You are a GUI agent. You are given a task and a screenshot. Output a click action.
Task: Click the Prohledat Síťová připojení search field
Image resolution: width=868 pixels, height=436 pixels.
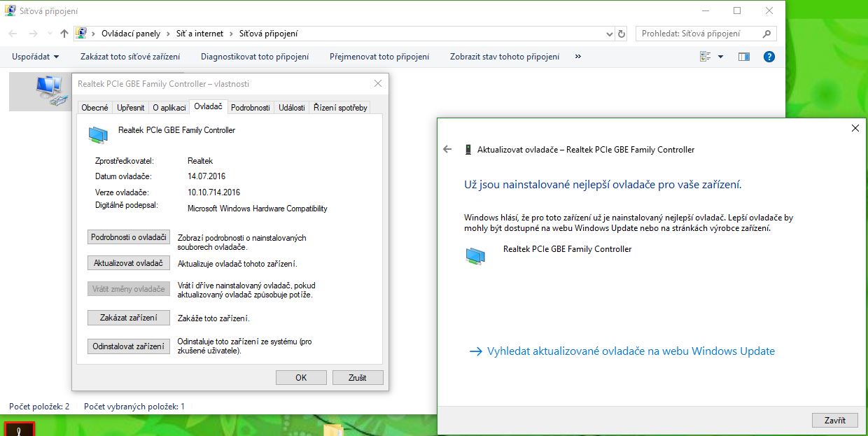click(x=700, y=34)
